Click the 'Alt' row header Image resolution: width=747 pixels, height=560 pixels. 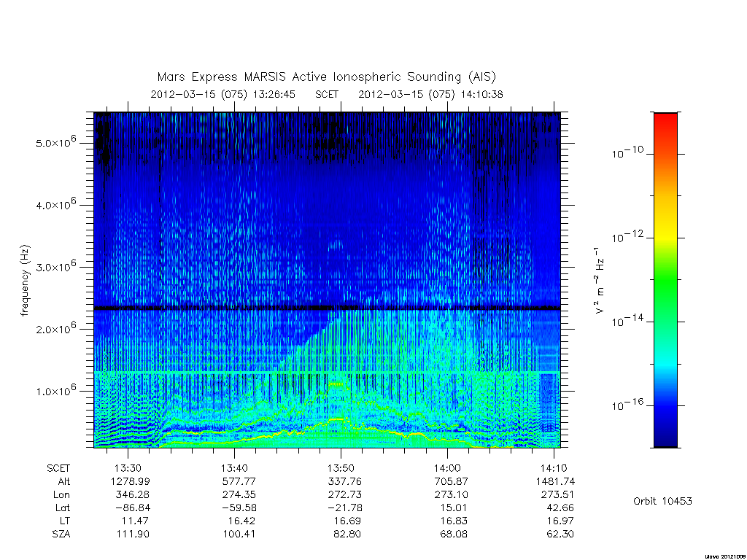pyautogui.click(x=64, y=481)
